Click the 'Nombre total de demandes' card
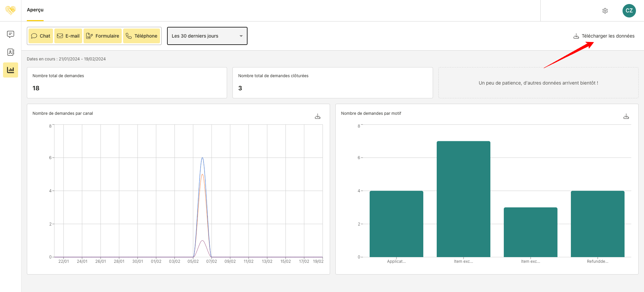The height and width of the screenshot is (292, 644). tap(127, 83)
